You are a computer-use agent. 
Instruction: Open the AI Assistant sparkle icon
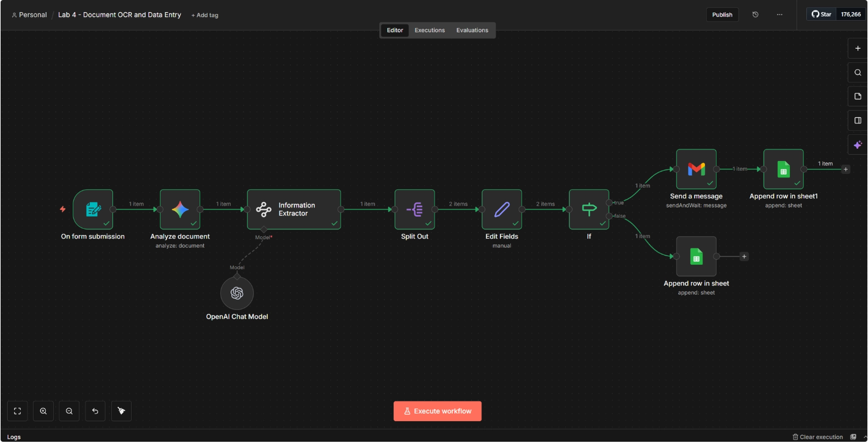[857, 145]
